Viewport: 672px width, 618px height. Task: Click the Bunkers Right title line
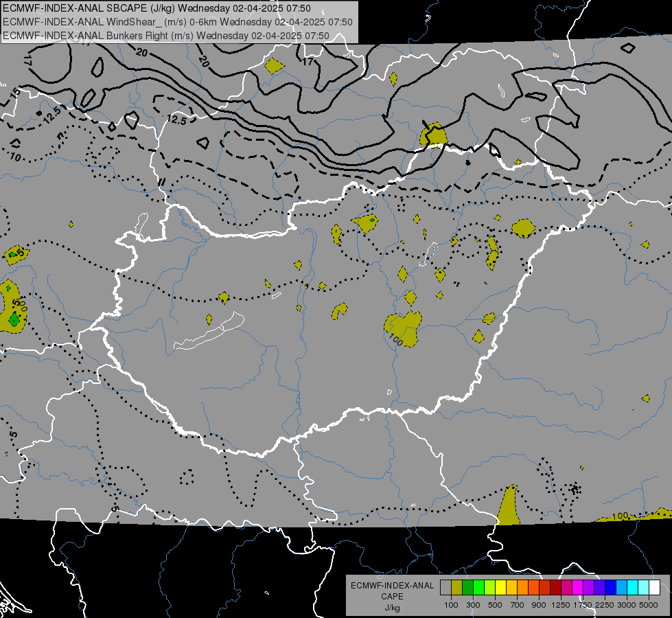(x=166, y=36)
